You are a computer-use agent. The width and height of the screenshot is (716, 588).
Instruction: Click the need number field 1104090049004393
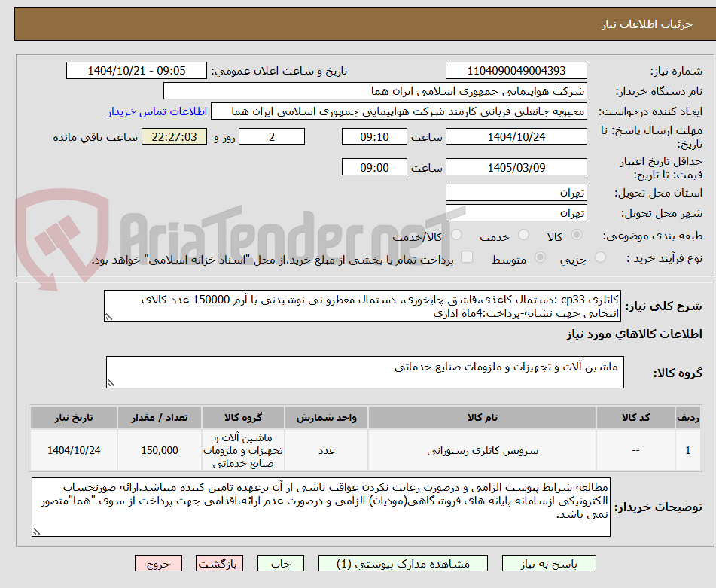pos(517,70)
